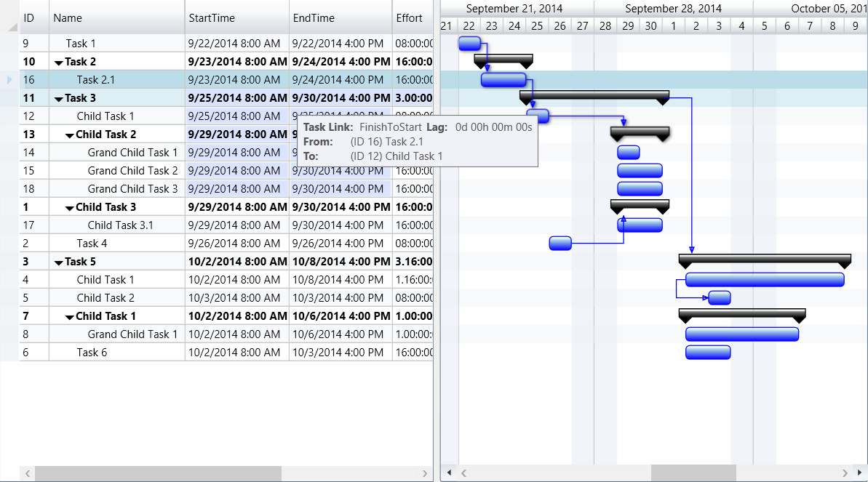Viewport: 868px width, 482px height.
Task: Click the Task 1 Gantt bar
Action: (469, 43)
